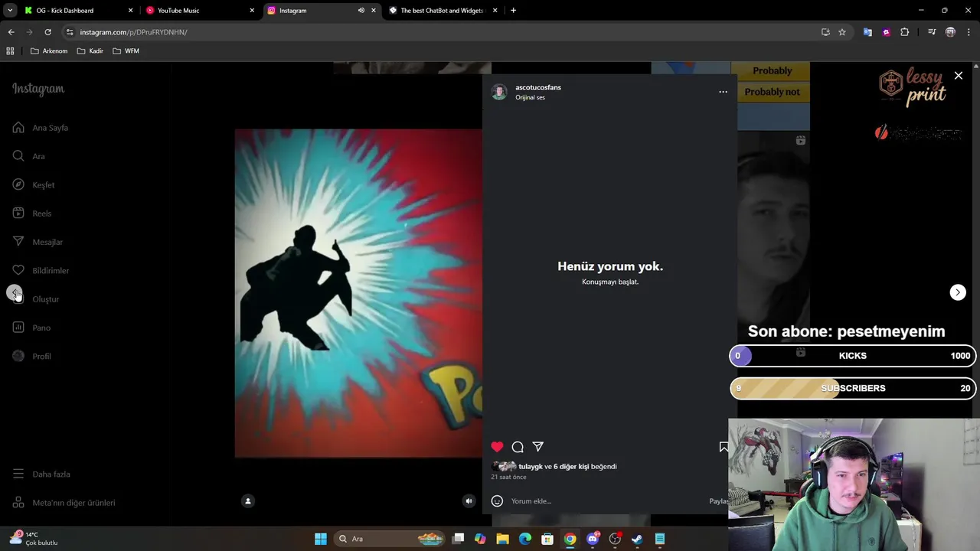980x551 pixels.
Task: Open WFM bookmark folder
Action: pos(126,51)
